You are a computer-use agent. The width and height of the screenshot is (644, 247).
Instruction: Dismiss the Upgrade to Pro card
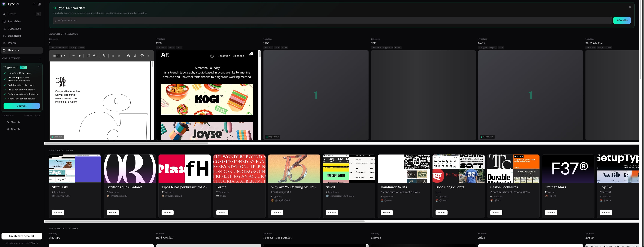pos(39,66)
